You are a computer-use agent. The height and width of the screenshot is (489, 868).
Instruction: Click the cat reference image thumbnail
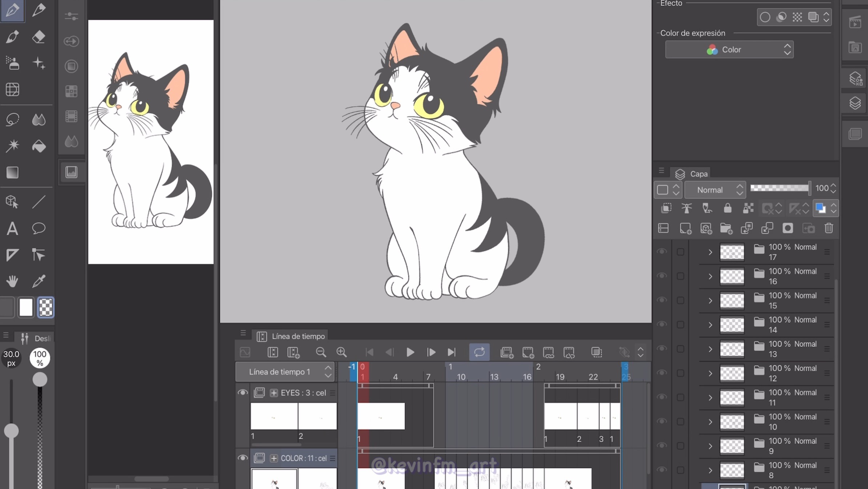(x=151, y=142)
